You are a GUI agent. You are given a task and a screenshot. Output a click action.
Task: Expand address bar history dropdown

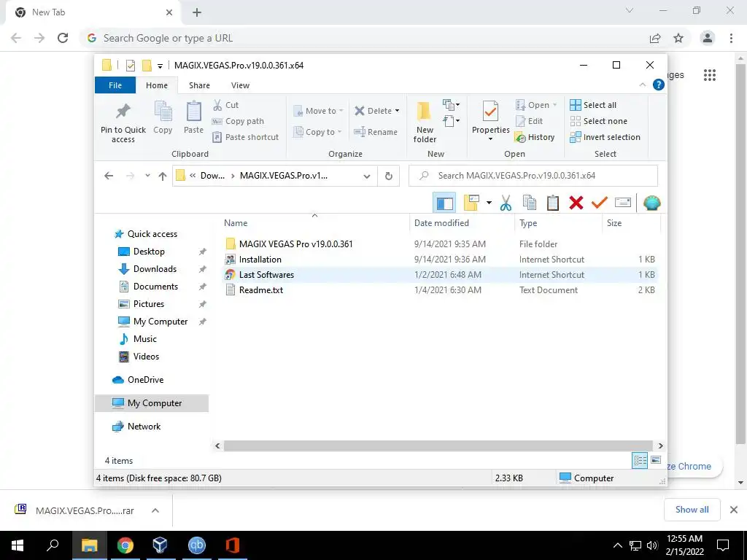(x=367, y=176)
